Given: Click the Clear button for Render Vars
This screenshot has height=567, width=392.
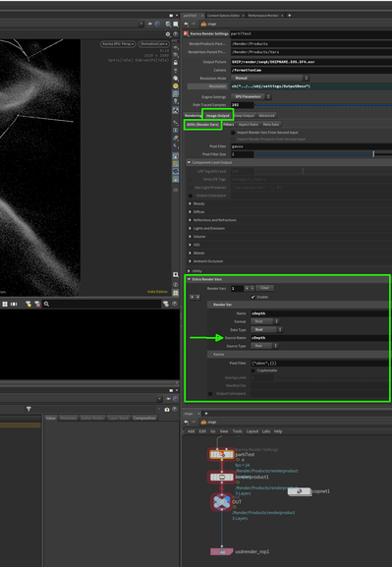Looking at the screenshot, I should click(264, 288).
